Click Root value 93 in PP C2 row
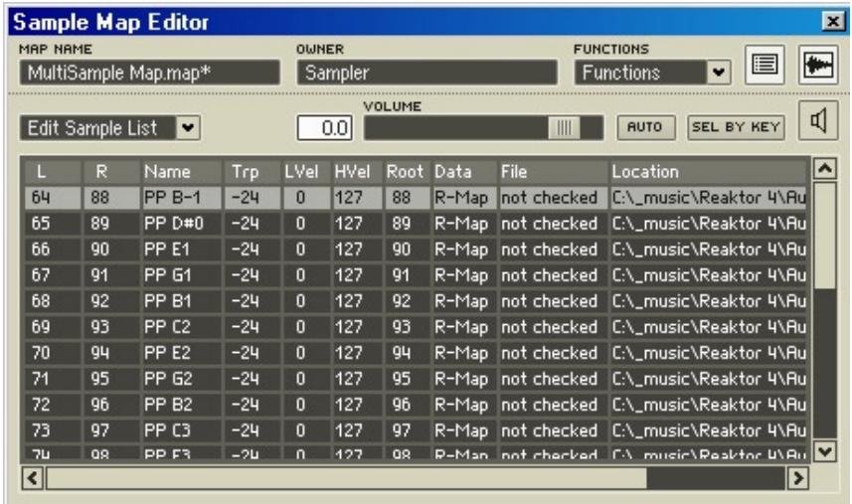Viewport: 852px width, 504px height. coord(407,327)
